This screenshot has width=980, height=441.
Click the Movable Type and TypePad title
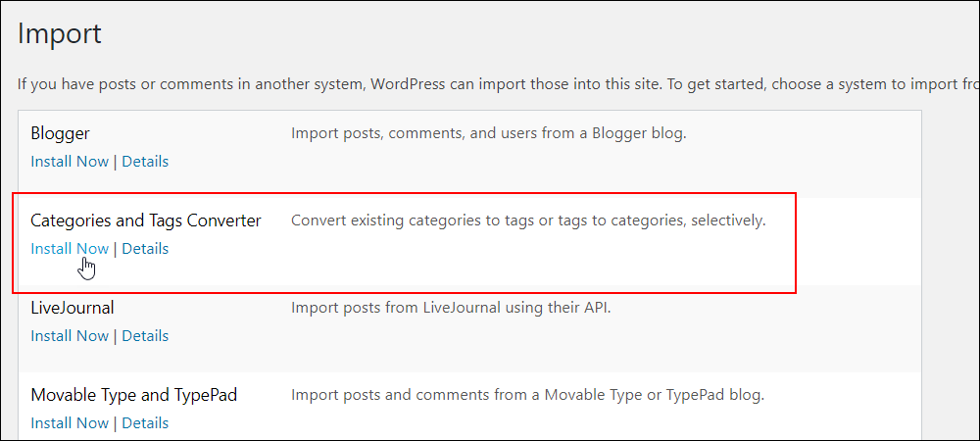click(x=133, y=395)
